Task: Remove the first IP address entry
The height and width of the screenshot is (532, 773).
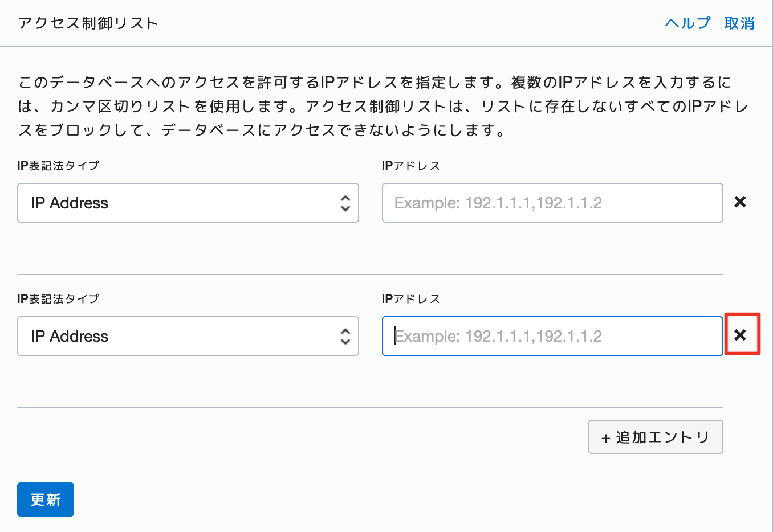Action: pos(740,202)
